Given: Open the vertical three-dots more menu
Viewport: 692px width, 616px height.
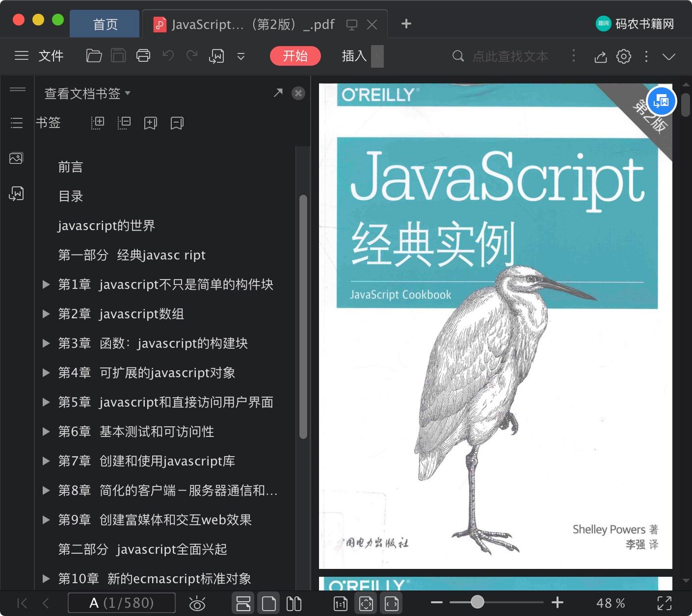Looking at the screenshot, I should point(646,56).
